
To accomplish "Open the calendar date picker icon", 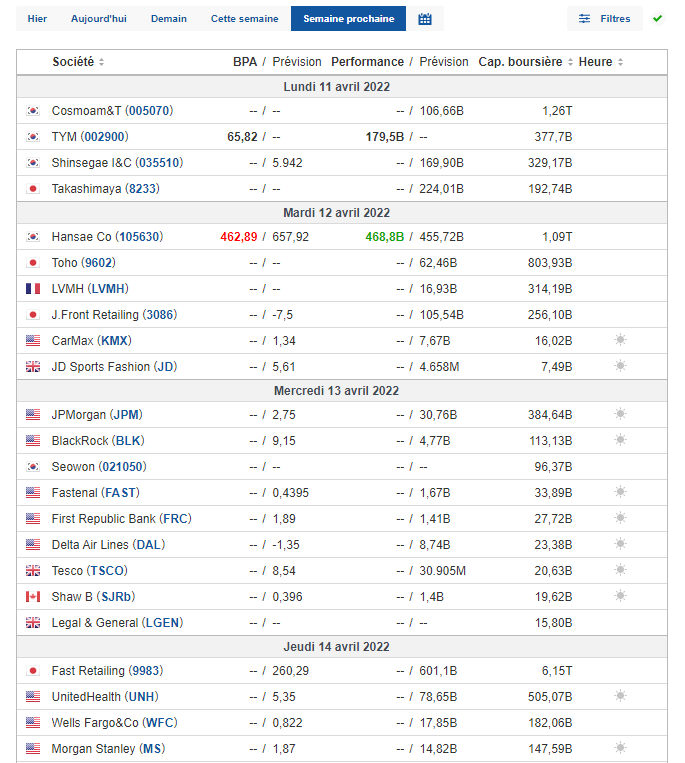I will click(x=425, y=19).
